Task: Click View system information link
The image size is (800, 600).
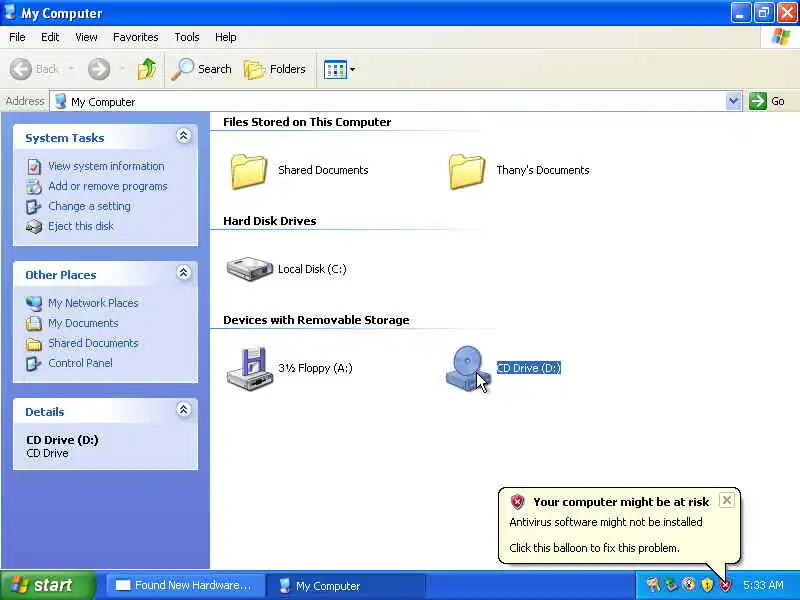Action: click(x=106, y=166)
